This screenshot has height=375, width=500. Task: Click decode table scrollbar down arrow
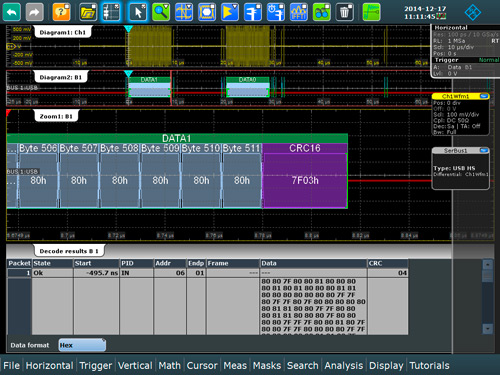click(x=487, y=329)
